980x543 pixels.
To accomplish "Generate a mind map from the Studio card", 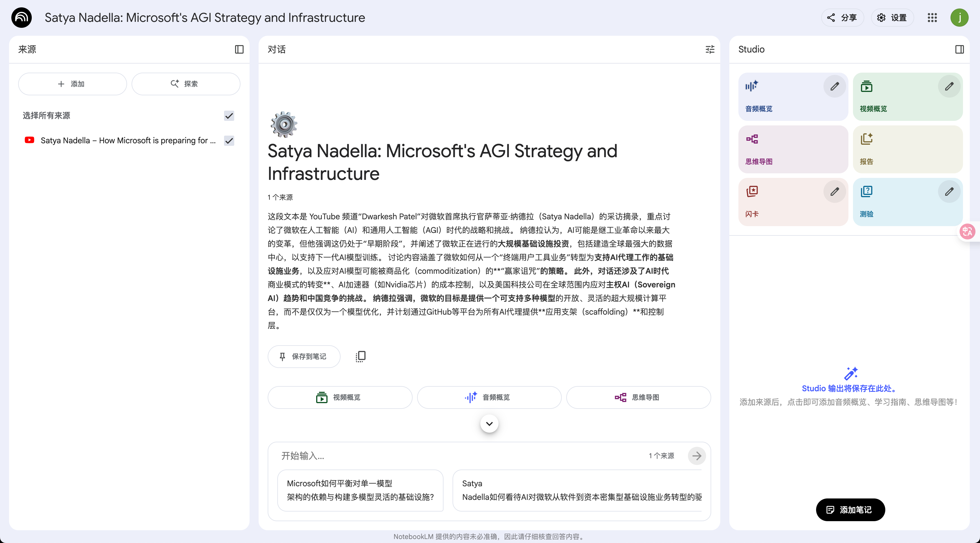I will 793,150.
